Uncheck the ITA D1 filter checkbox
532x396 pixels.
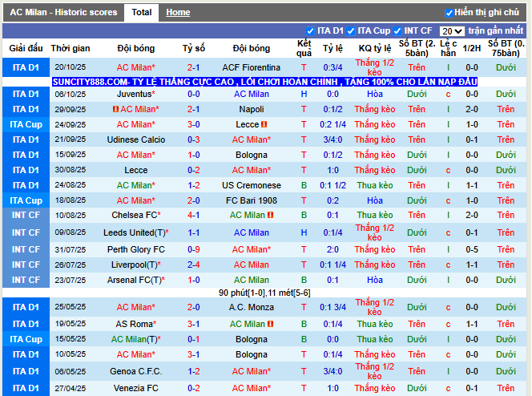pyautogui.click(x=310, y=31)
